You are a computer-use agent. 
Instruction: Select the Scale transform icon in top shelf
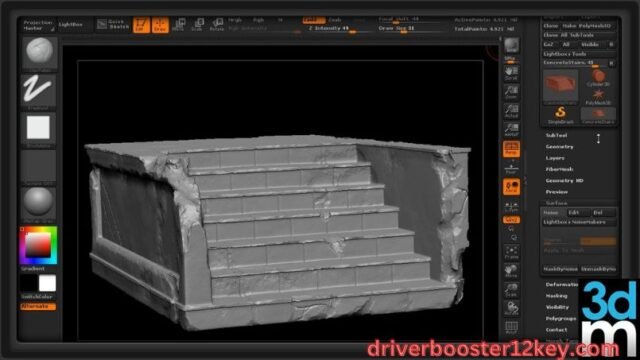(x=198, y=25)
